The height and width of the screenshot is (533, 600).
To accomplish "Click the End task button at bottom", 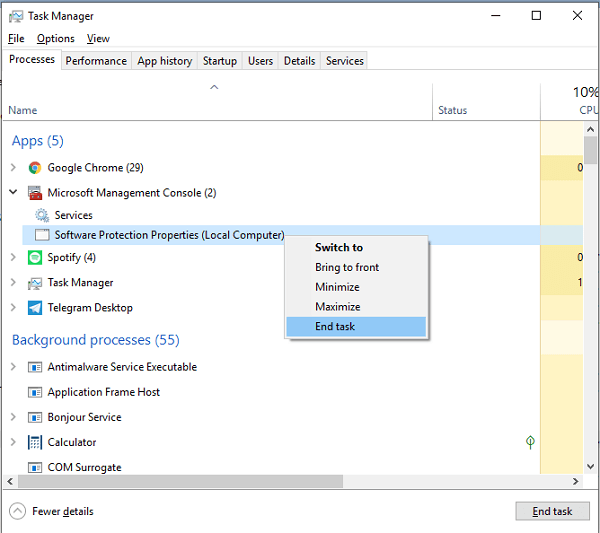I will point(552,511).
